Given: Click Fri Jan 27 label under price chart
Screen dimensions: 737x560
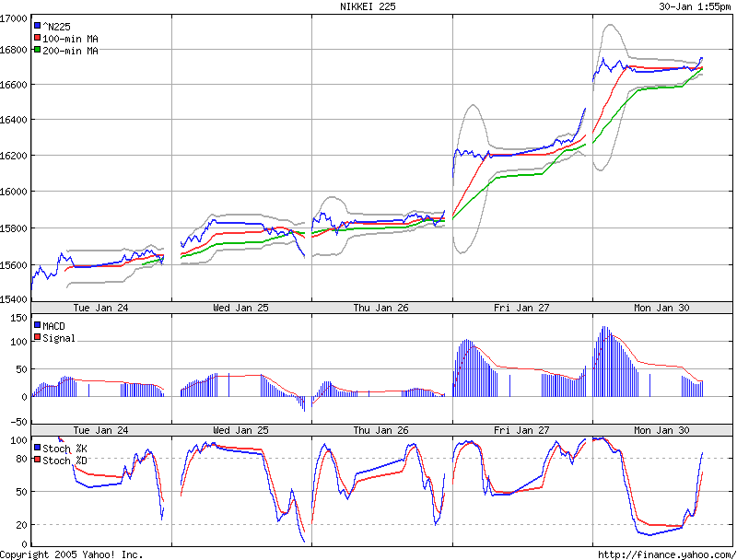Looking at the screenshot, I should (x=521, y=308).
